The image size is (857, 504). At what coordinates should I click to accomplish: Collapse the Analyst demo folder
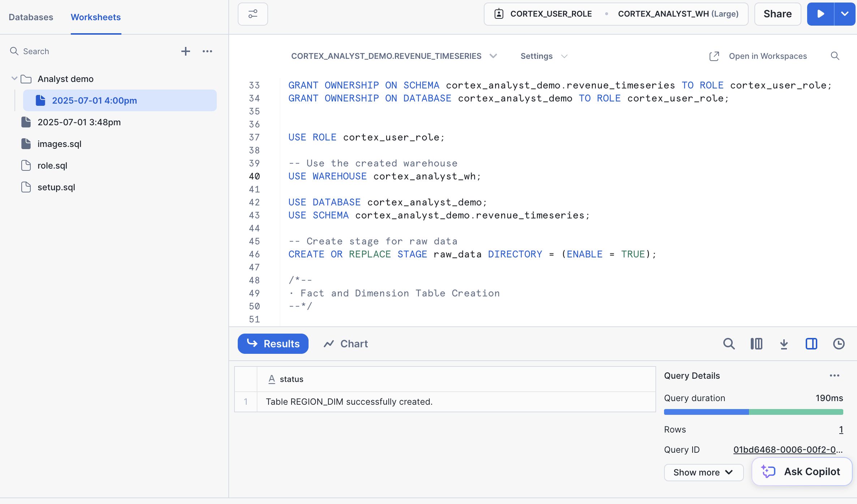pyautogui.click(x=14, y=79)
